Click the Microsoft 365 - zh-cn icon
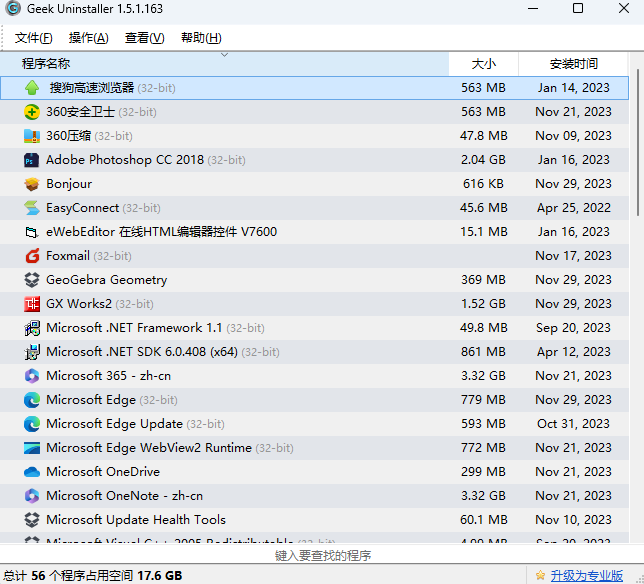The image size is (644, 584). coord(32,376)
